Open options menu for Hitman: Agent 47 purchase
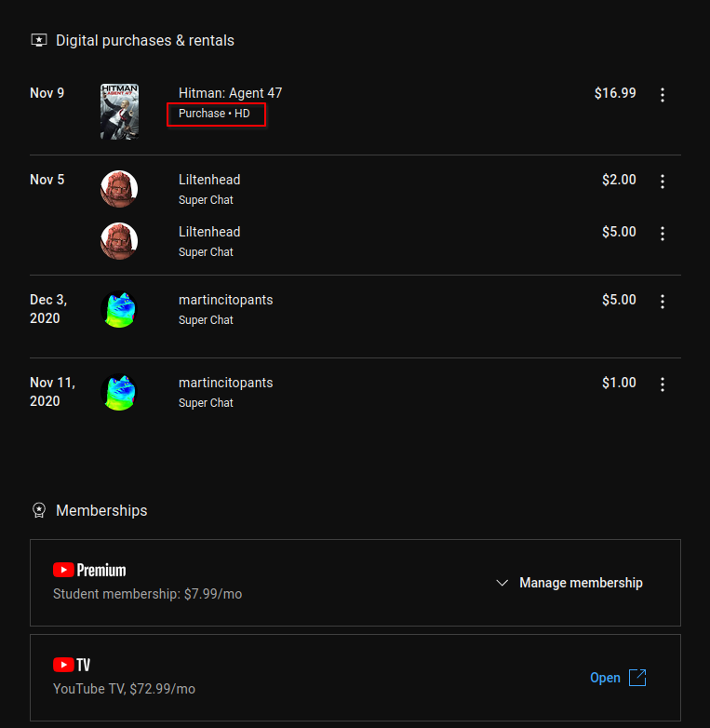This screenshot has height=728, width=710. [663, 95]
